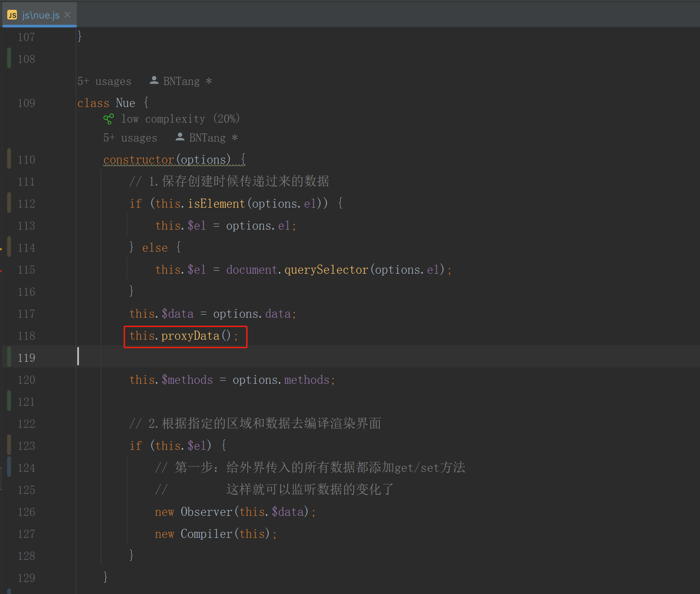The width and height of the screenshot is (700, 594).
Task: Click the 'constructor' keyword on line 110
Action: [x=139, y=160]
